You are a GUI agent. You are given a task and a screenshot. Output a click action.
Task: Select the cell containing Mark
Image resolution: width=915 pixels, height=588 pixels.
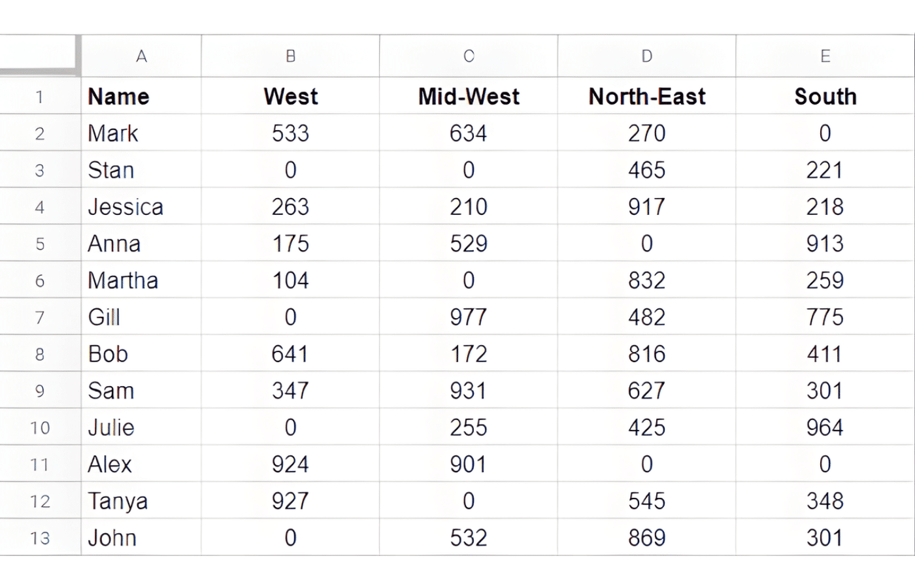click(141, 133)
